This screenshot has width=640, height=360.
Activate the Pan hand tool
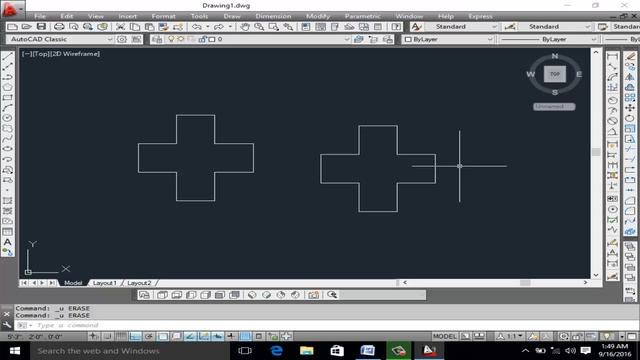(x=244, y=27)
